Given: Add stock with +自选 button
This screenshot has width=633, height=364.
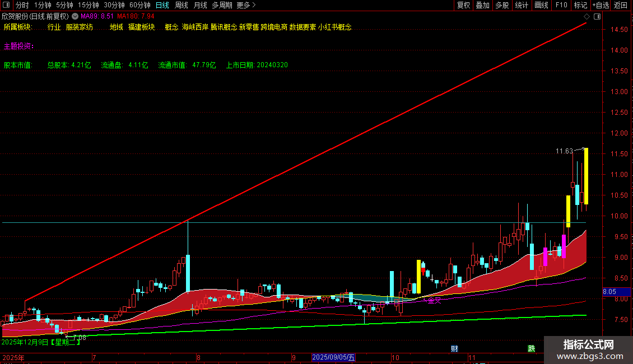Looking at the screenshot, I should 601,5.
